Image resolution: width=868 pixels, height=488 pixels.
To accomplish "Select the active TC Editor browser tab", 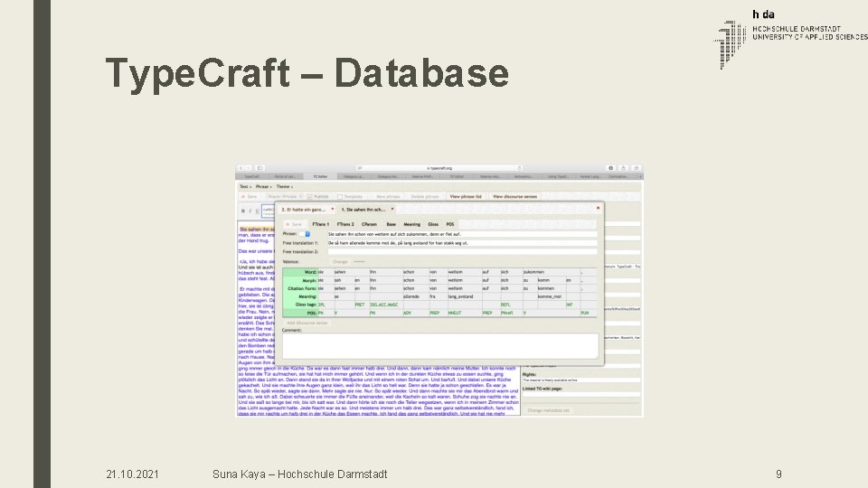I will pyautogui.click(x=320, y=176).
